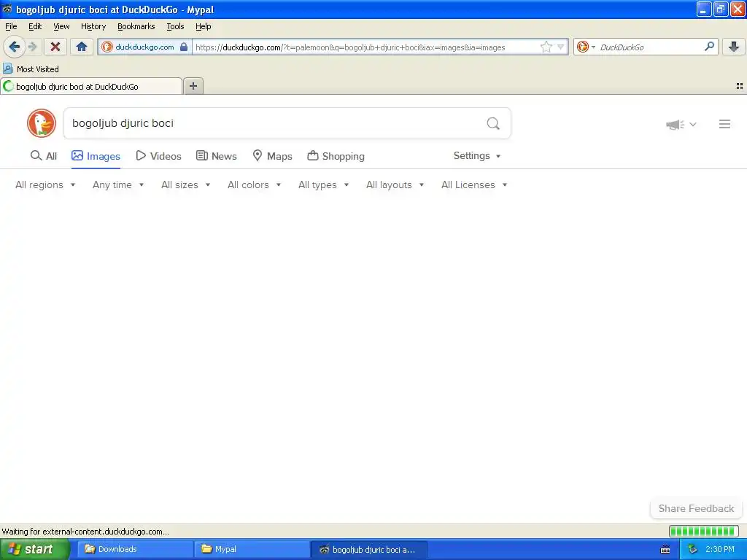Click the Waiting for external-content status text
The image size is (747, 560).
click(x=86, y=532)
